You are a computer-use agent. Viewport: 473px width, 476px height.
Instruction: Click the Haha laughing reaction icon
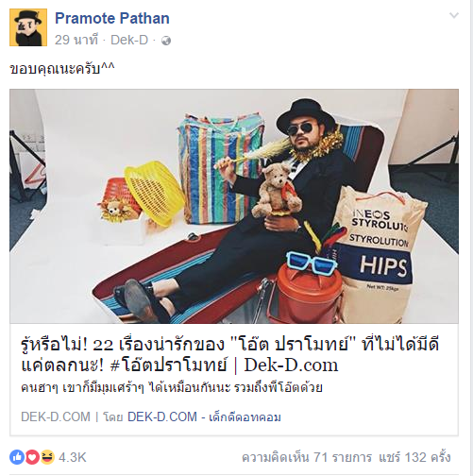(47, 457)
